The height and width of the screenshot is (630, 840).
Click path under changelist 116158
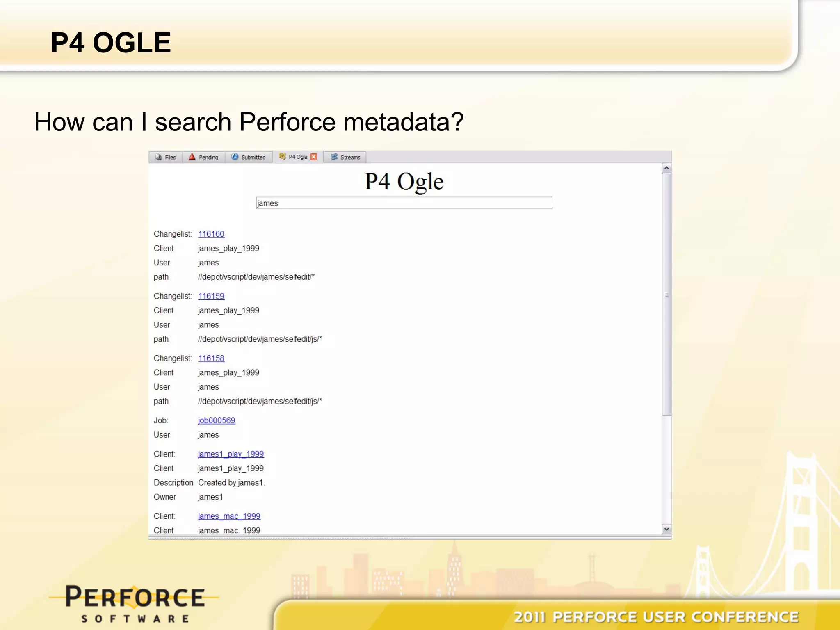click(260, 401)
